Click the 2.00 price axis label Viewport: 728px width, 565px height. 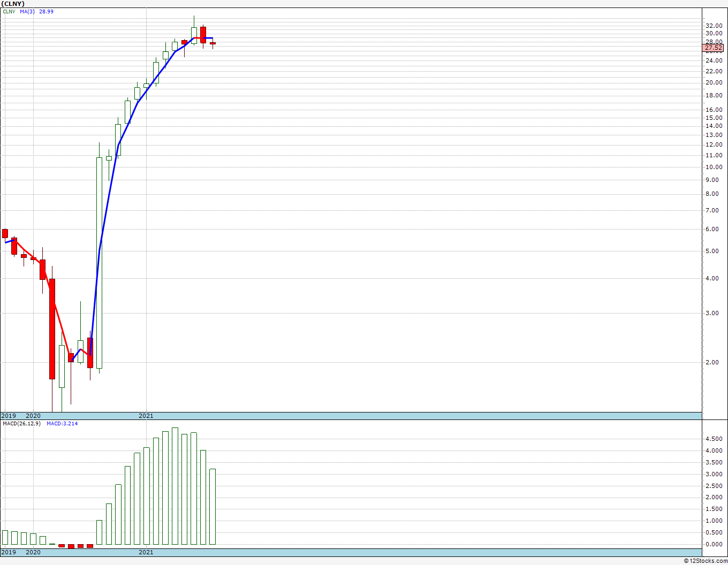click(x=712, y=363)
